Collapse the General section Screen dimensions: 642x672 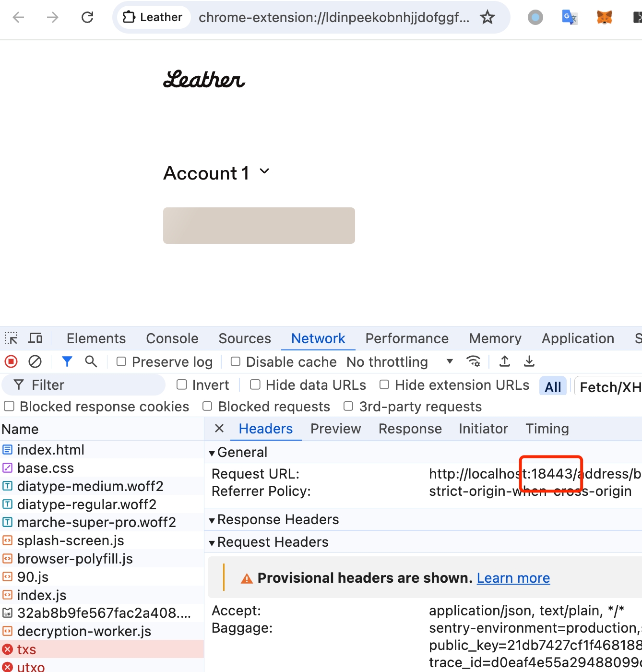[212, 453]
